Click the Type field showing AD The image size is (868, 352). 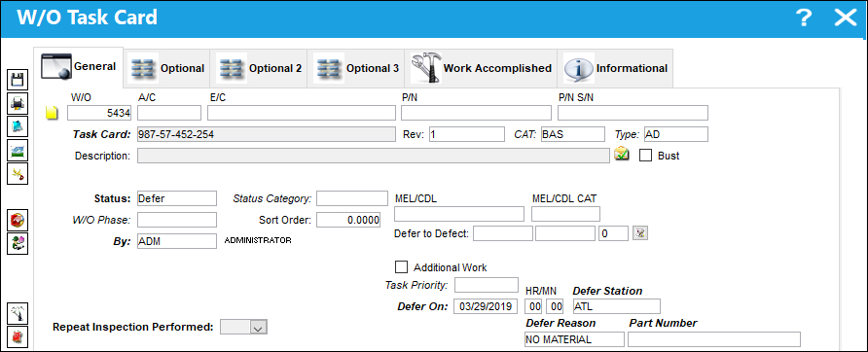pos(676,134)
